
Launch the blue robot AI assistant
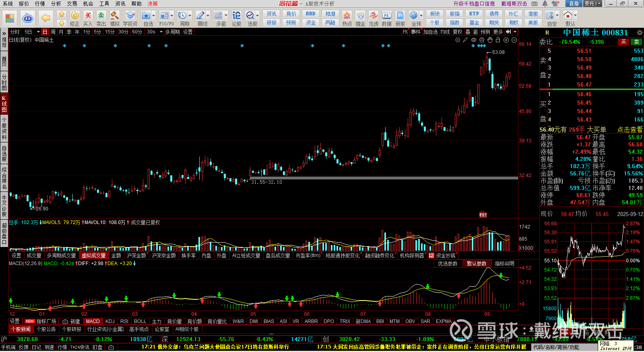[x=27, y=18]
